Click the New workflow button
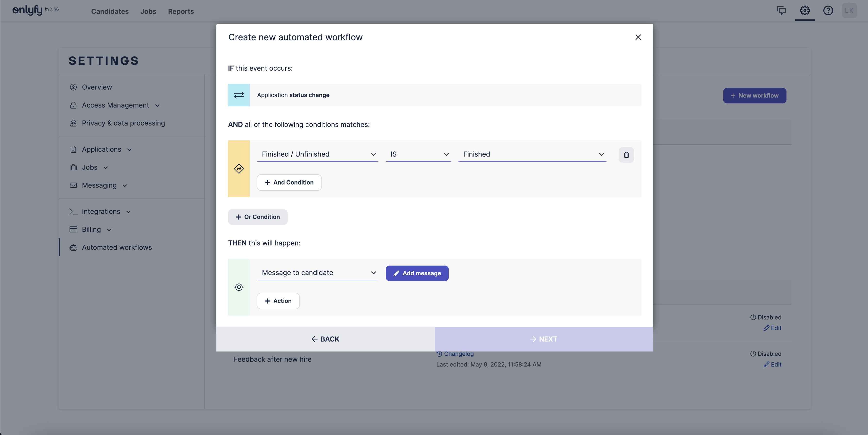Image resolution: width=868 pixels, height=435 pixels. (x=754, y=95)
